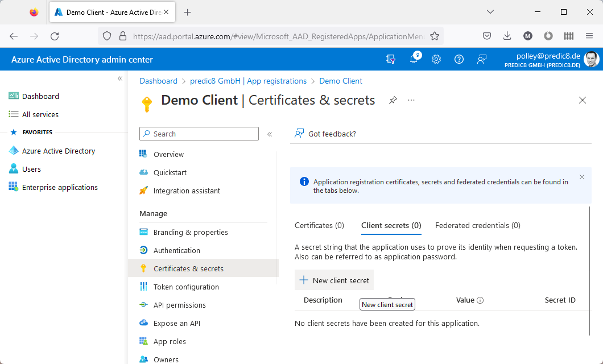Bookmark this page with star icon
Viewport: 603px width, 364px height.
435,36
